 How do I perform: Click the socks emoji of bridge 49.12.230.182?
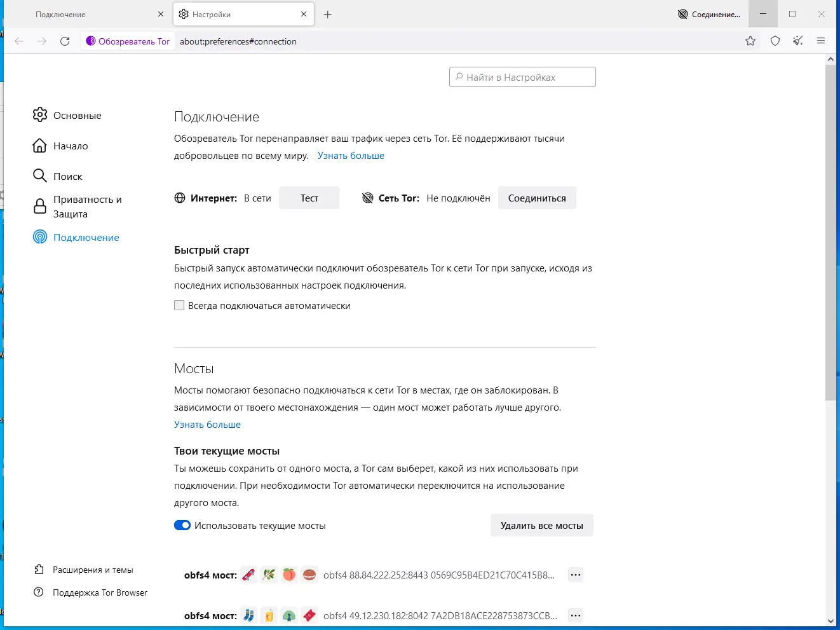click(x=248, y=615)
